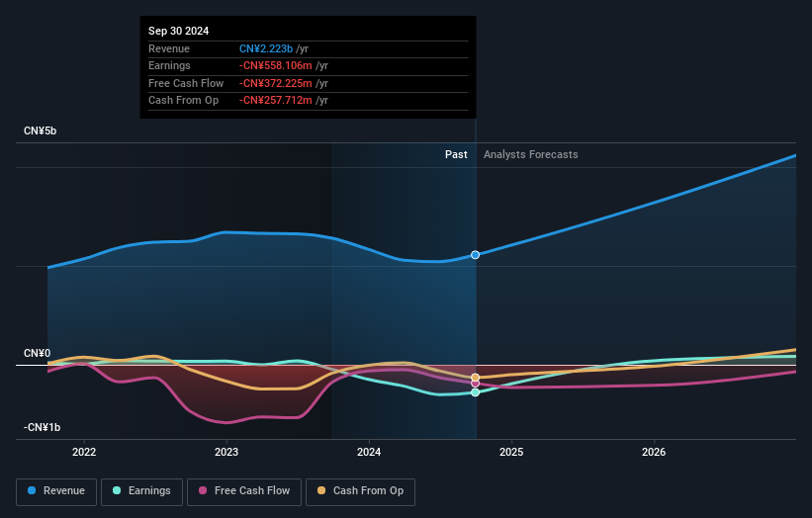812x518 pixels.
Task: Click the Revenue row label in tooltip
Action: pos(169,48)
